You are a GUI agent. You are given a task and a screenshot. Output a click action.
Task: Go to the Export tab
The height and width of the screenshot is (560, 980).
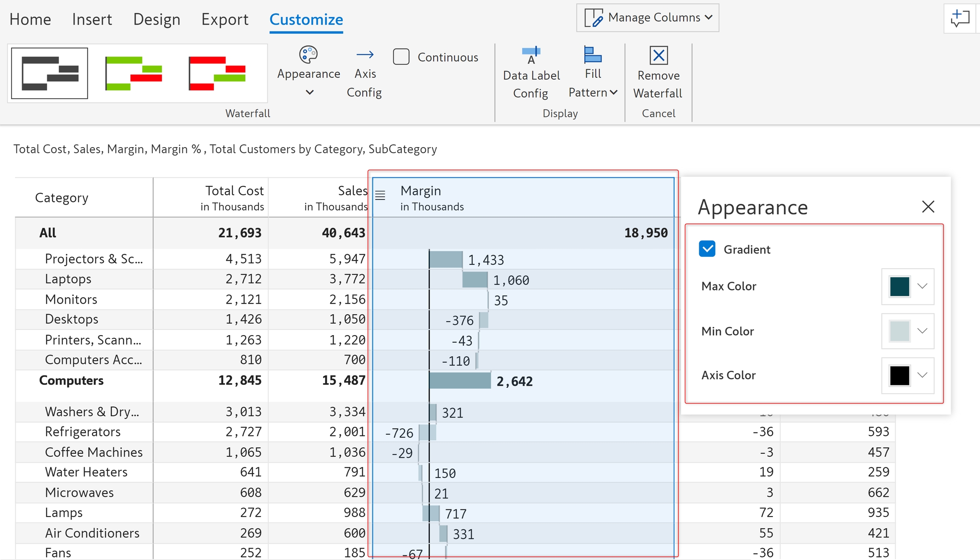click(225, 20)
